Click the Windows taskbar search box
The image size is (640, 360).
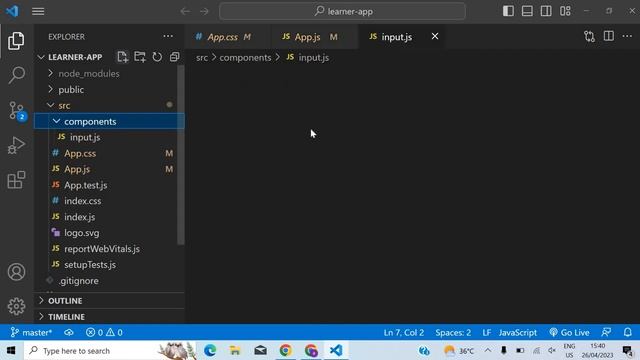(109, 351)
